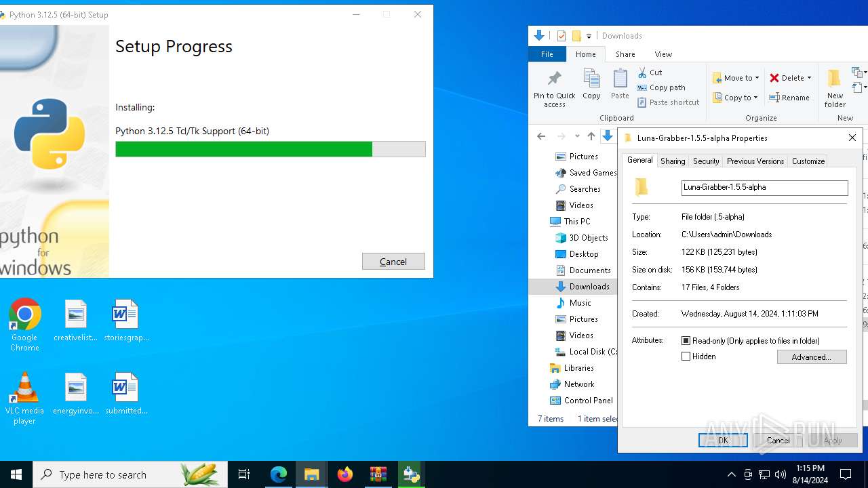Toggle the Read-only attribute checkbox
This screenshot has height=488, width=868.
[x=686, y=341]
